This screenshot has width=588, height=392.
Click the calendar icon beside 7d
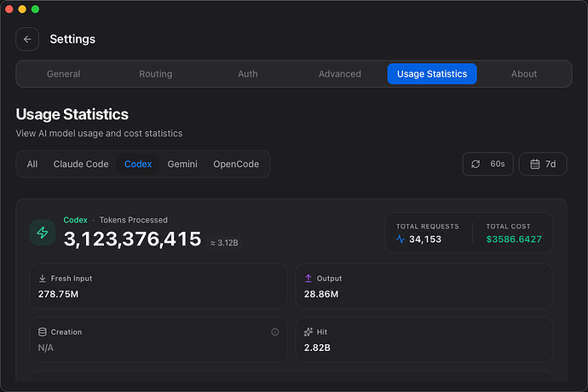tap(535, 164)
